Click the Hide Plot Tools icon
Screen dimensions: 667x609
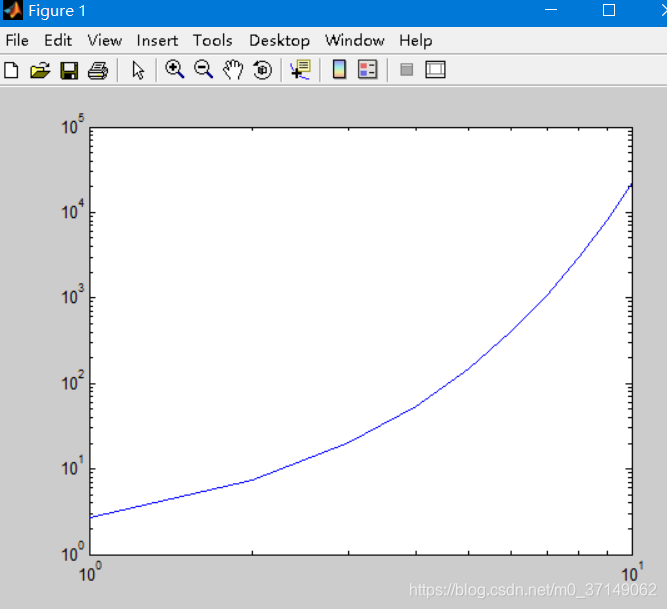[x=407, y=70]
